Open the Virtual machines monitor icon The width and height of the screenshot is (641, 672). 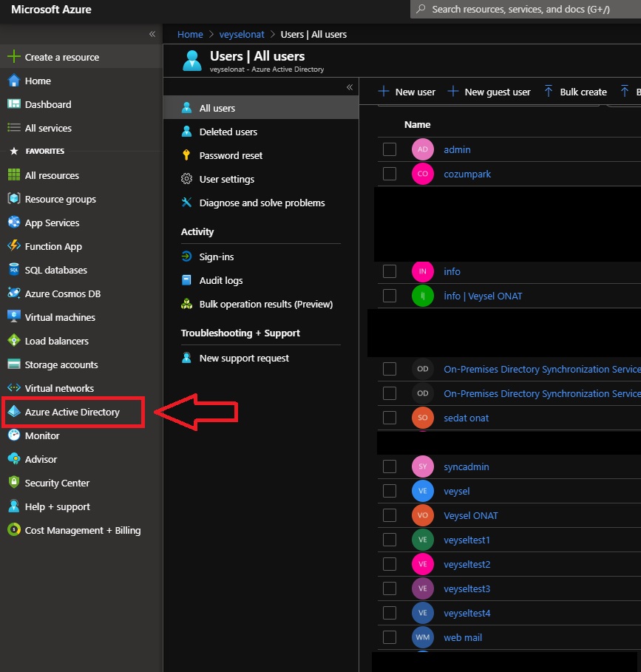14,316
